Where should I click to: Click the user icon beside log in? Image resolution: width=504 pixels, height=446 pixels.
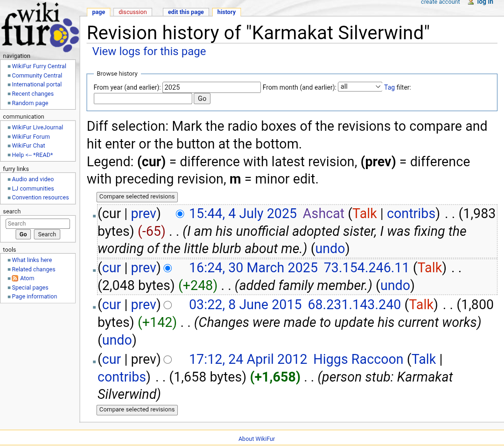[x=471, y=2]
